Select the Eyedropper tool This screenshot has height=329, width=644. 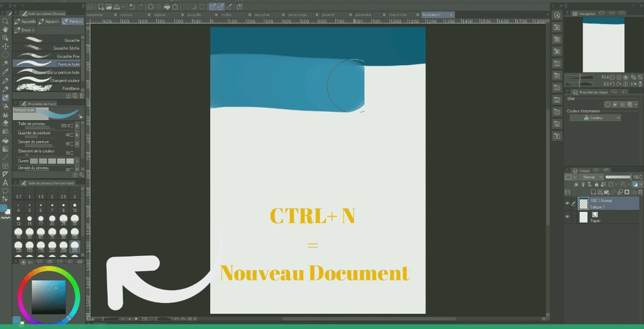5,71
